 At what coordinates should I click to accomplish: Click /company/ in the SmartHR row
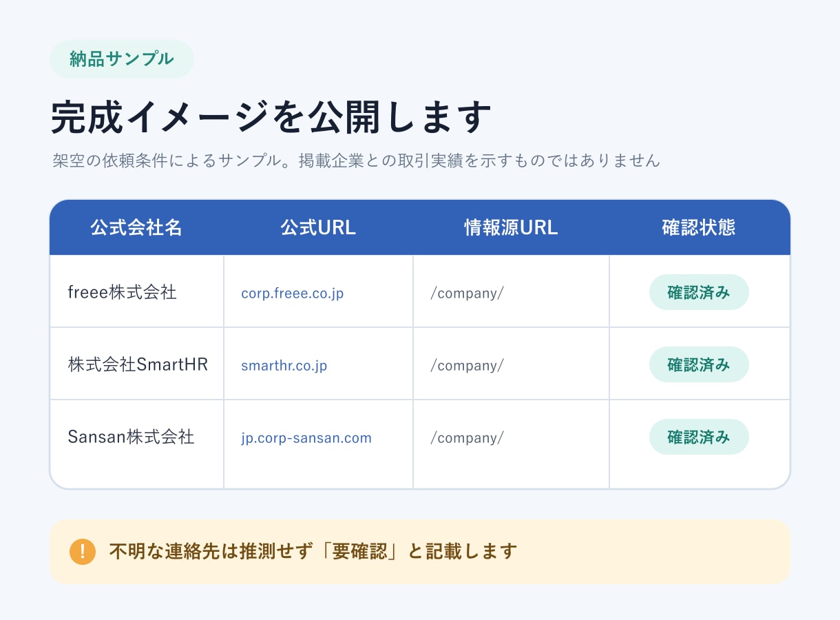coord(467,366)
